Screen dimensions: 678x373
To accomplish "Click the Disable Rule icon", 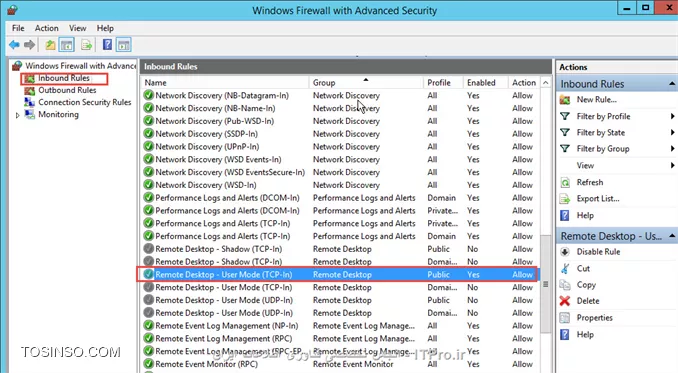I will (x=565, y=252).
